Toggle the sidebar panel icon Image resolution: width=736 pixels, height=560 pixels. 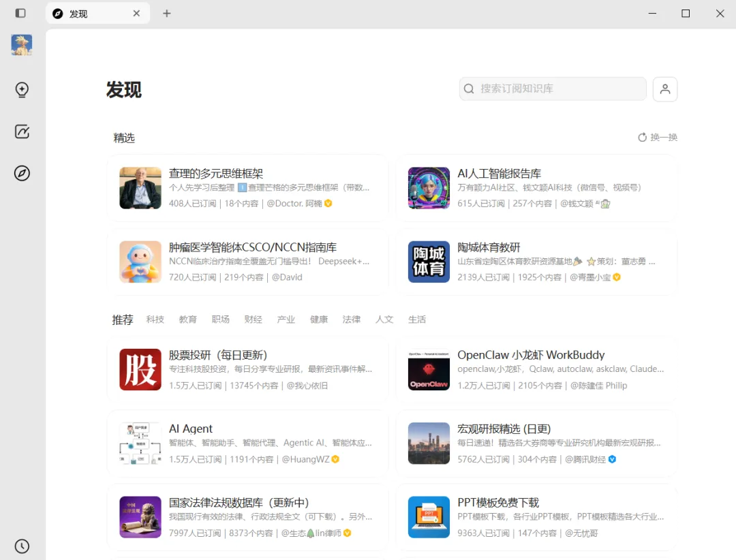coord(20,13)
